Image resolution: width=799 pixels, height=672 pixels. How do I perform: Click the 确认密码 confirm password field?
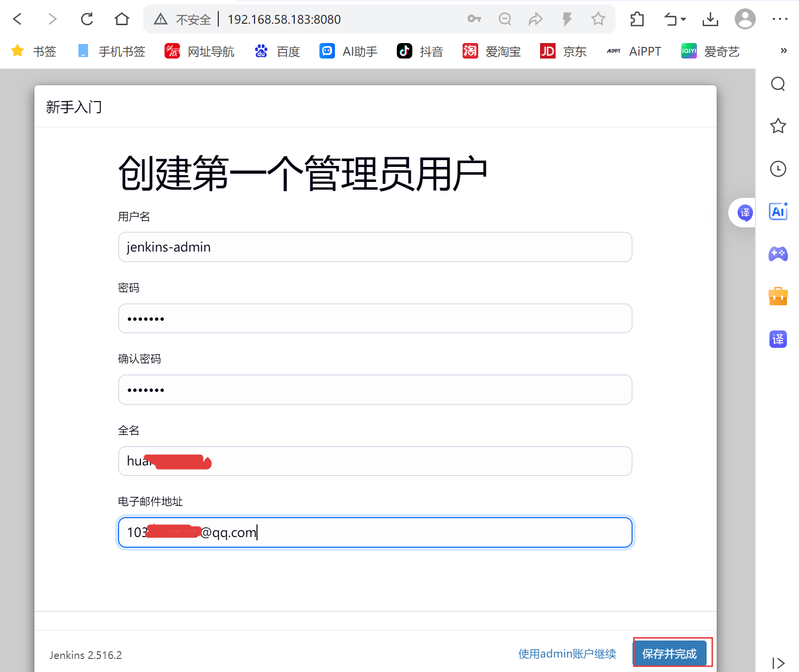(x=375, y=390)
